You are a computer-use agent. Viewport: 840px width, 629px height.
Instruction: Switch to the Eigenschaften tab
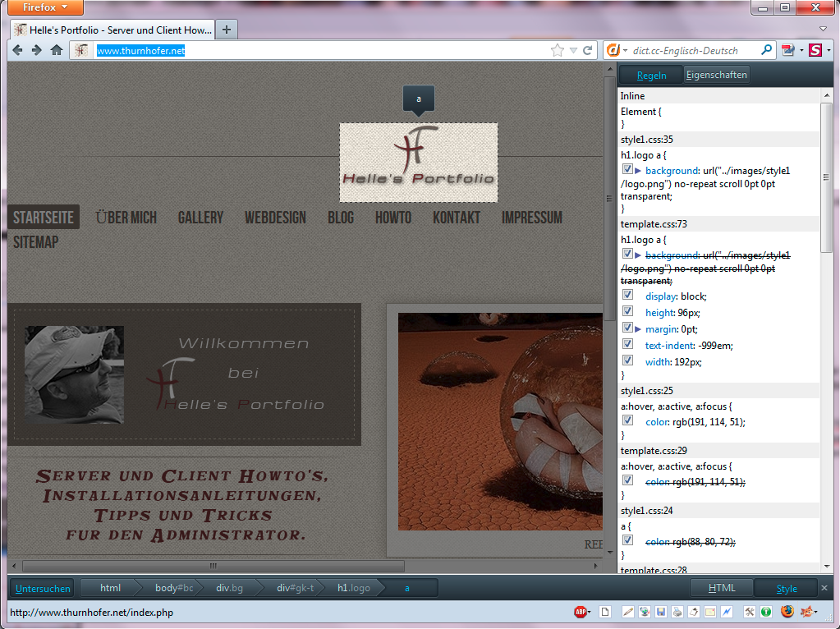tap(716, 75)
